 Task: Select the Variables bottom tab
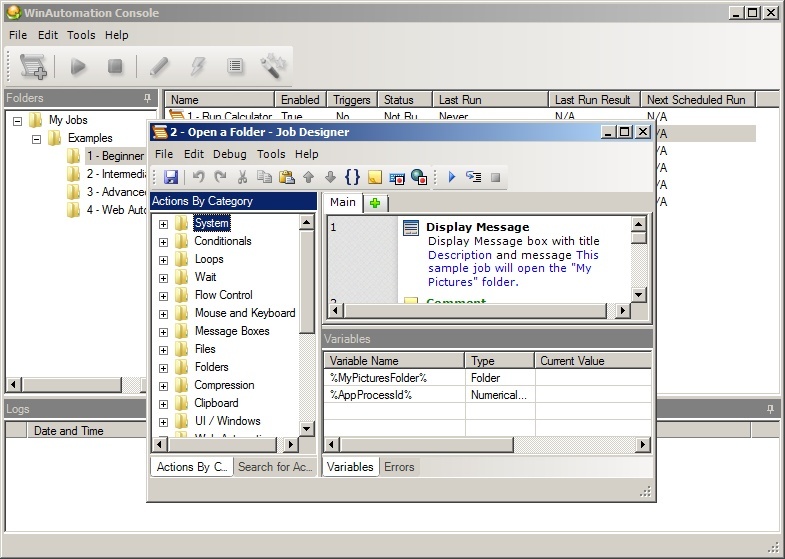[x=350, y=467]
